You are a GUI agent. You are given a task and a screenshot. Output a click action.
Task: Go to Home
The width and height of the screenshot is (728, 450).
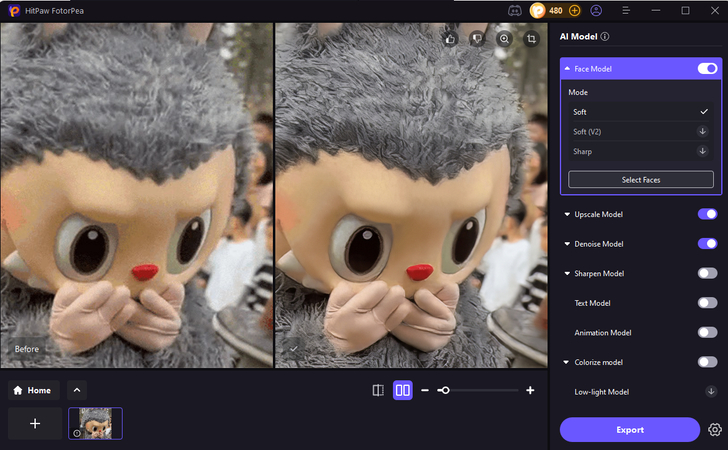coord(33,390)
